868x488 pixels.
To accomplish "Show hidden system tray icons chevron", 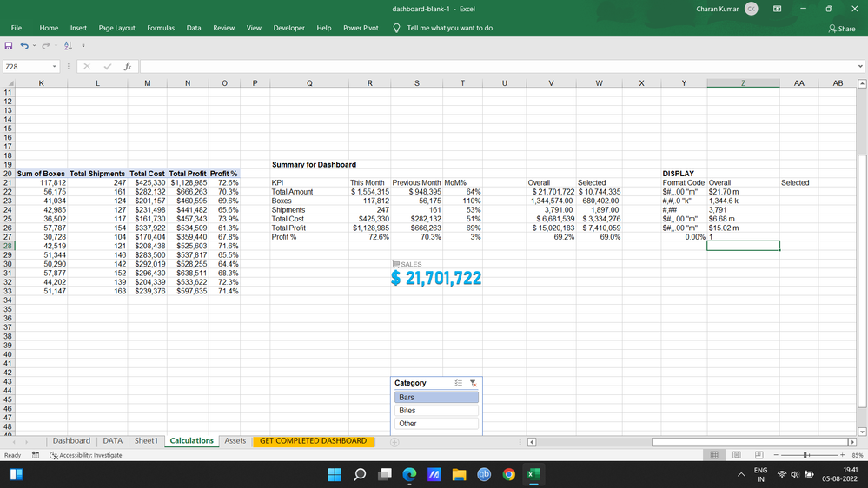I will tap(741, 474).
